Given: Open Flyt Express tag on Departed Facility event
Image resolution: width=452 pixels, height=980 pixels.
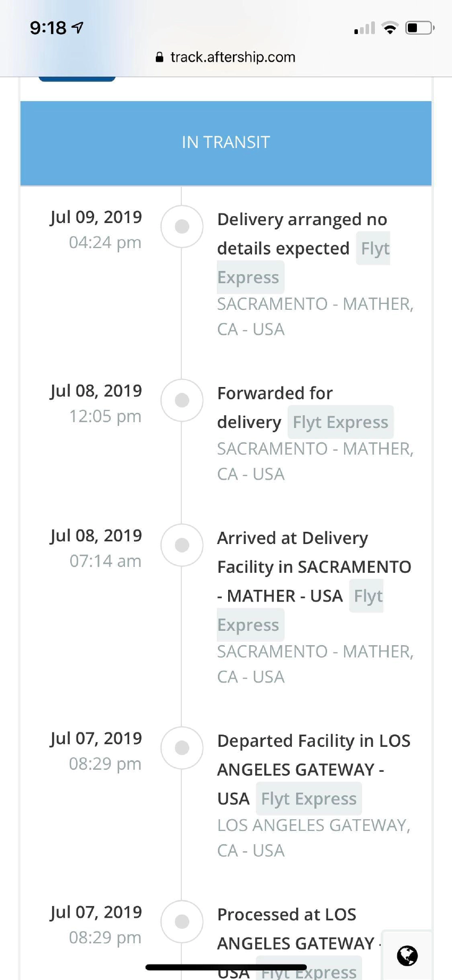Looking at the screenshot, I should point(308,798).
